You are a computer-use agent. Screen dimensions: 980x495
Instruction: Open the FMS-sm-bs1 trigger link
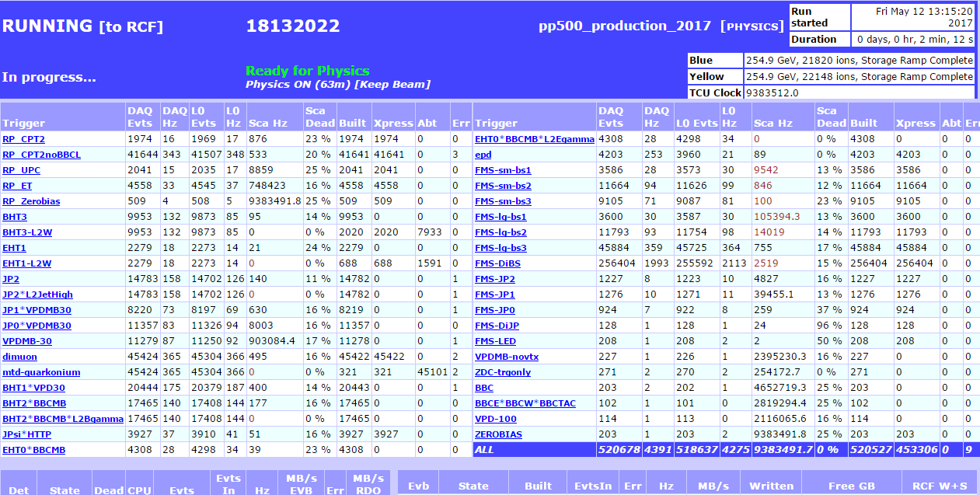(503, 170)
